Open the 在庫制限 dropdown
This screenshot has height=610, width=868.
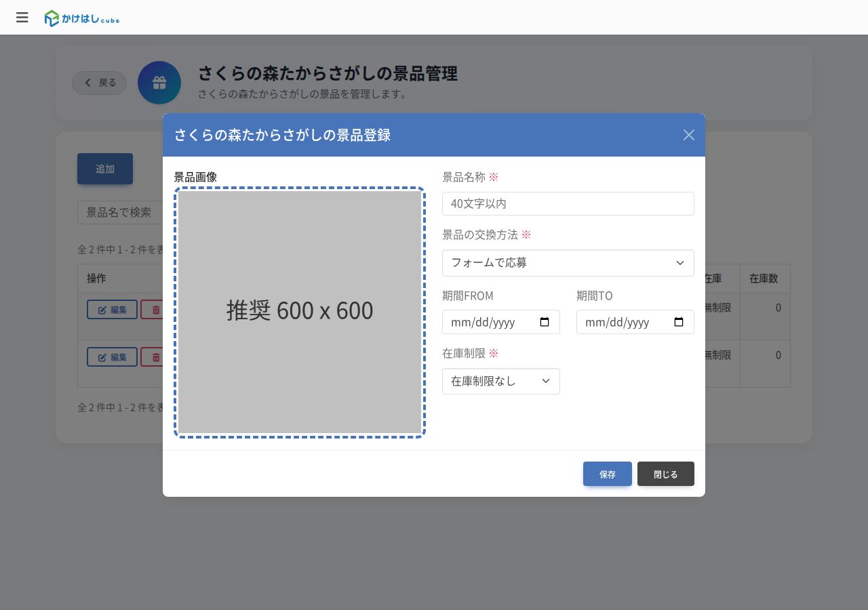click(501, 381)
